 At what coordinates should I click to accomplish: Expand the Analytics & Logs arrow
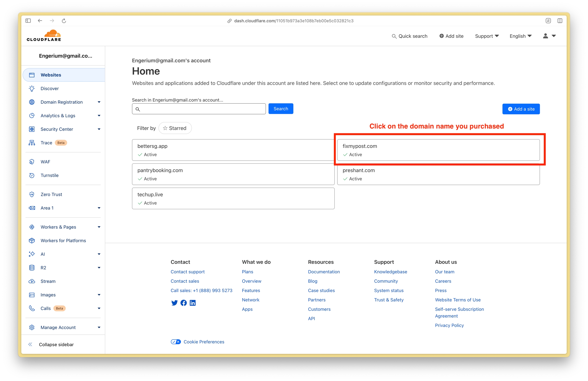tap(99, 115)
